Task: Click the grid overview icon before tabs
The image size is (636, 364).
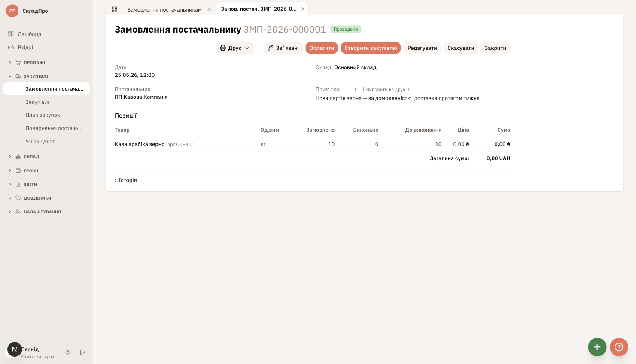Action: point(114,9)
